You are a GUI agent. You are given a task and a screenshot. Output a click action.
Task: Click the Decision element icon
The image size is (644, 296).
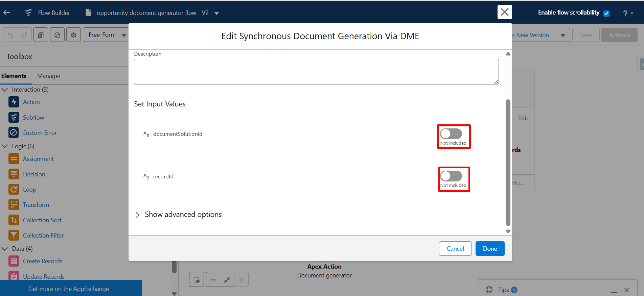(x=14, y=174)
